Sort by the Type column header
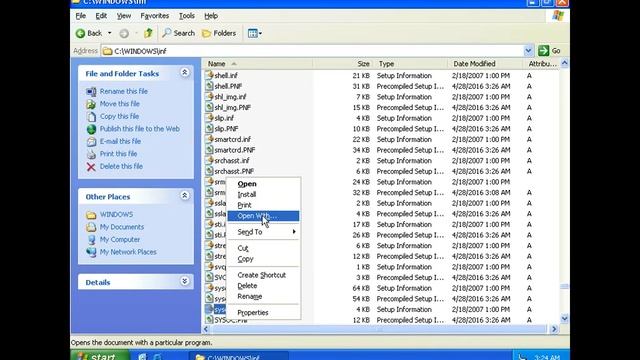This screenshot has height=360, width=640. click(x=411, y=64)
